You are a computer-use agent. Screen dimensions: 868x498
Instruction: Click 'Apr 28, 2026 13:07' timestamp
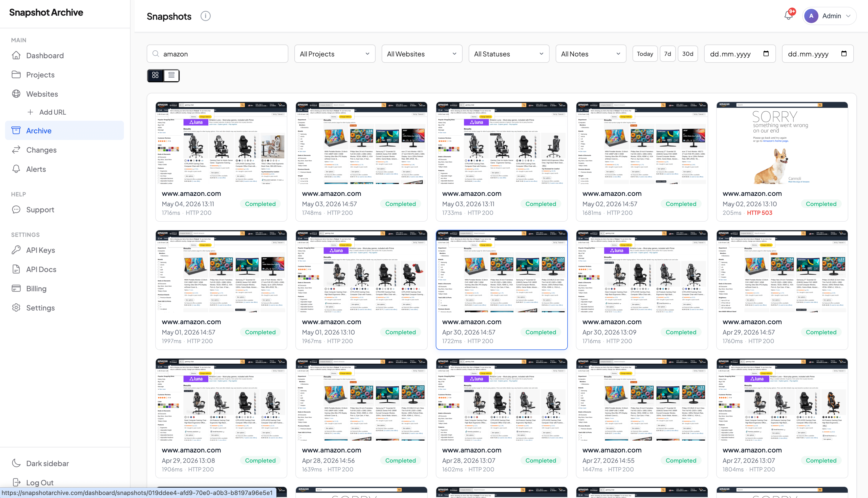click(468, 460)
